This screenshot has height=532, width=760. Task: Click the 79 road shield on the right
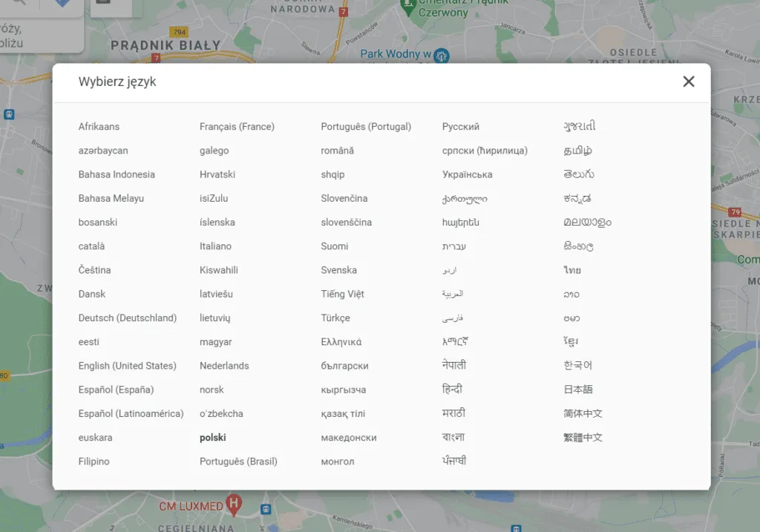pos(735,212)
